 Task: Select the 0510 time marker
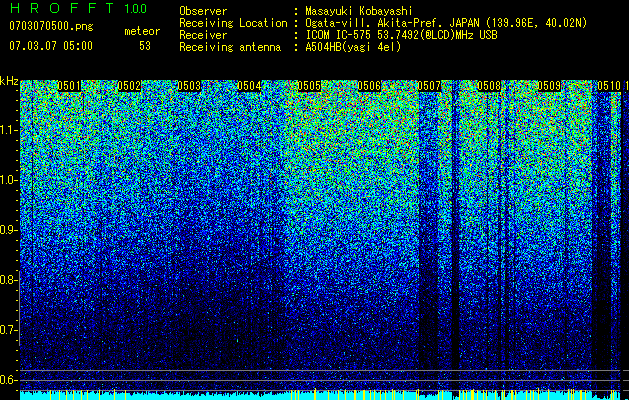[x=609, y=86]
